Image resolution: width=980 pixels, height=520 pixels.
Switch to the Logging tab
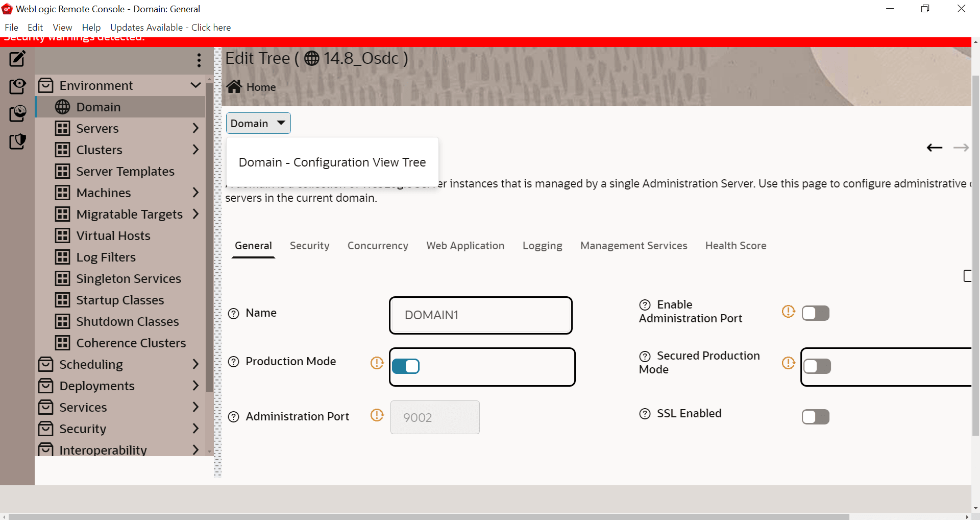[x=543, y=246]
